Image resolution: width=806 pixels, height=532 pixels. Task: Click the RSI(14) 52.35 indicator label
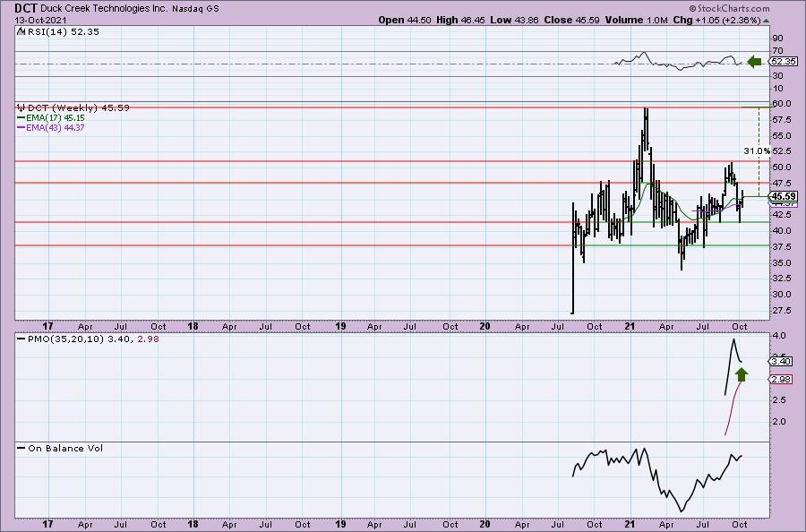63,32
